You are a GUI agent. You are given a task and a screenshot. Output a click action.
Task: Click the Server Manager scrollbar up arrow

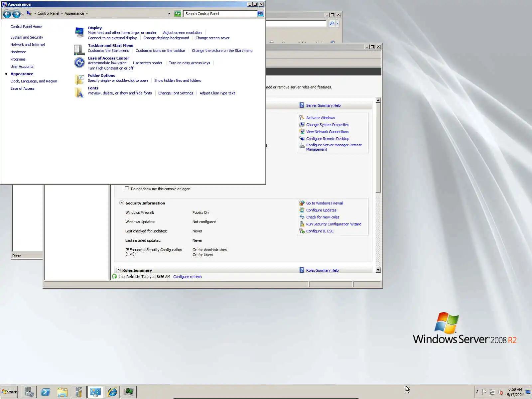click(378, 100)
